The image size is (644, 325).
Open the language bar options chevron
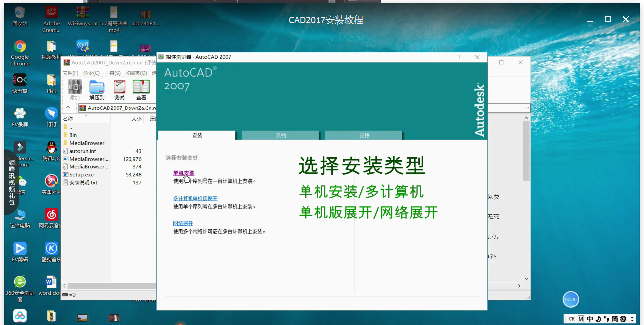tap(632, 319)
